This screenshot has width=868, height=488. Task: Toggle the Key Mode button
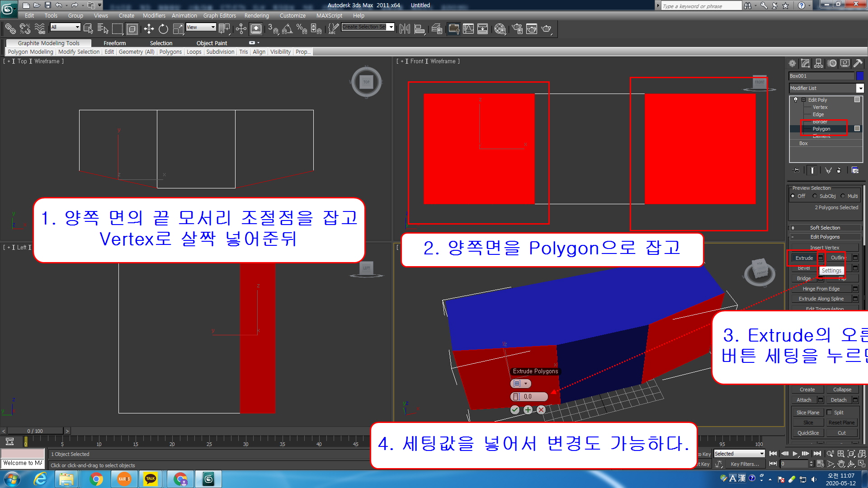773,464
